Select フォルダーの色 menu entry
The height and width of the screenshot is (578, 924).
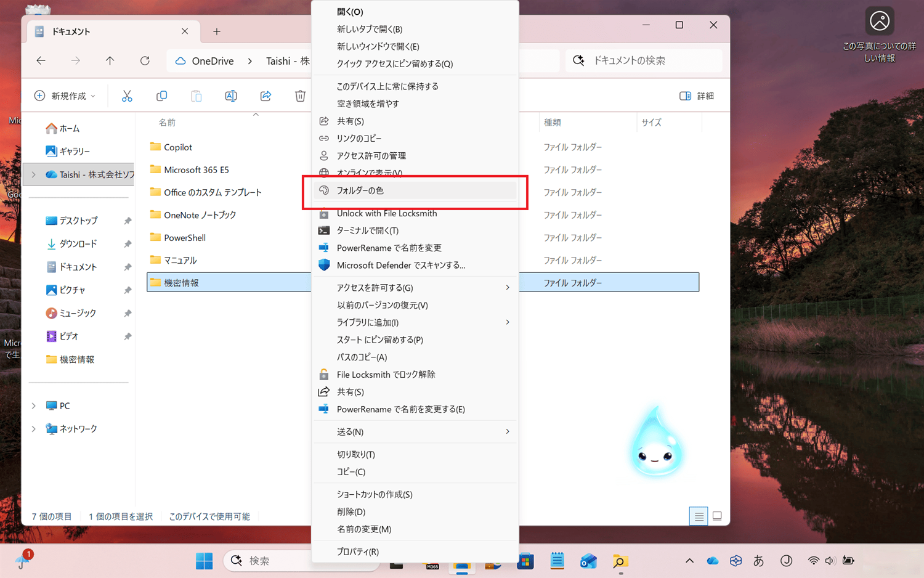click(x=415, y=190)
